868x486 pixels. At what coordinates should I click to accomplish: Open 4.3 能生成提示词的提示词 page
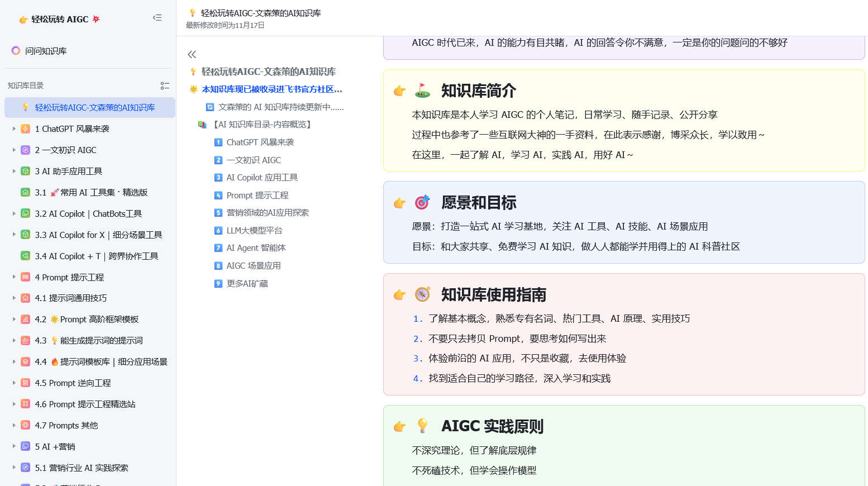click(x=89, y=340)
